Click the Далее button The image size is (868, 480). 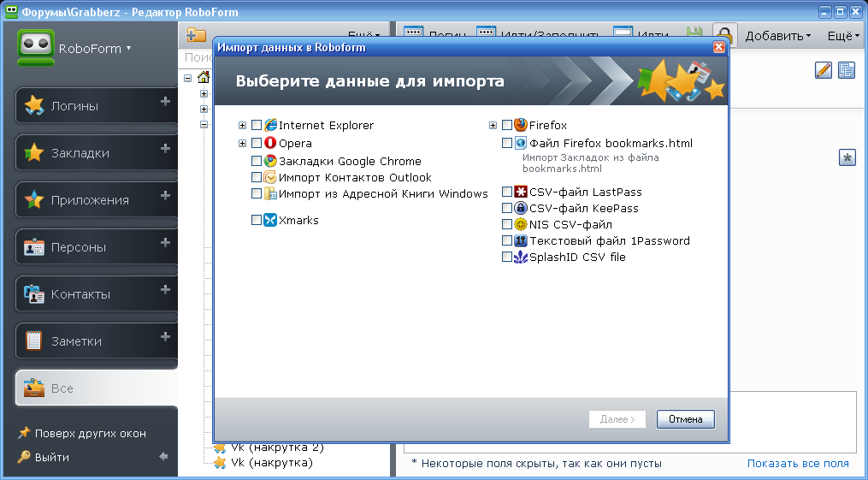click(617, 419)
